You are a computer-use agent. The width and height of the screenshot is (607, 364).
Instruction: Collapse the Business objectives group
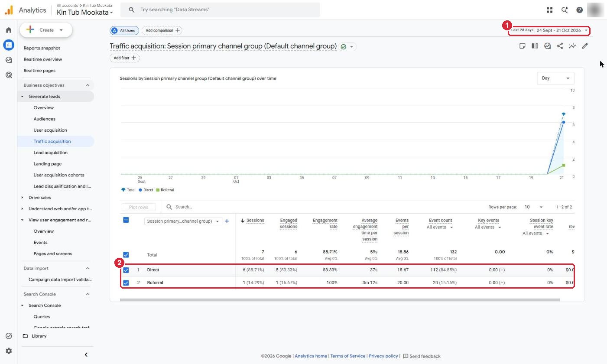tap(88, 85)
